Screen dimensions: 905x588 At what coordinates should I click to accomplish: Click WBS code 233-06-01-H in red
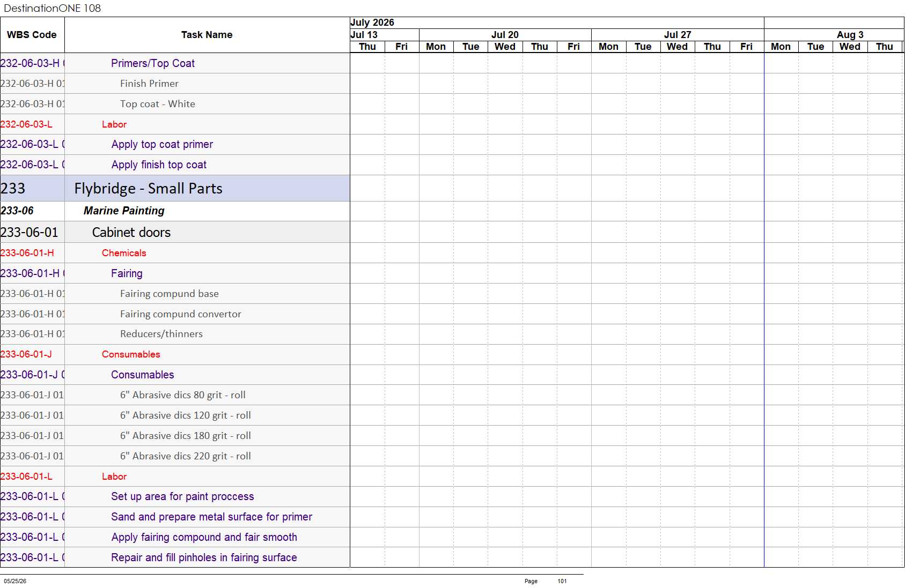27,253
